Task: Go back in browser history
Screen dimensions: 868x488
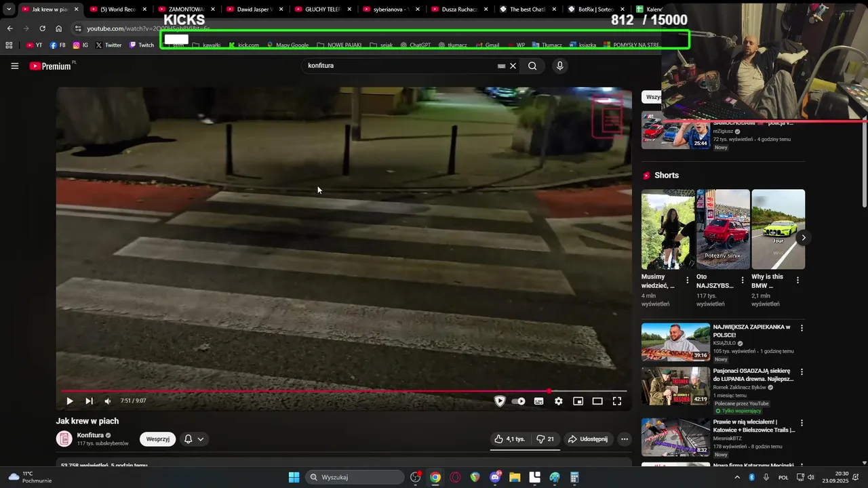Action: coord(9,28)
